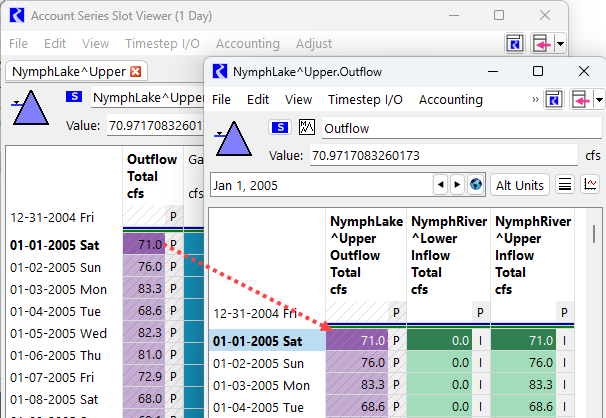
Task: Click the globe icon next to date field
Action: click(475, 185)
